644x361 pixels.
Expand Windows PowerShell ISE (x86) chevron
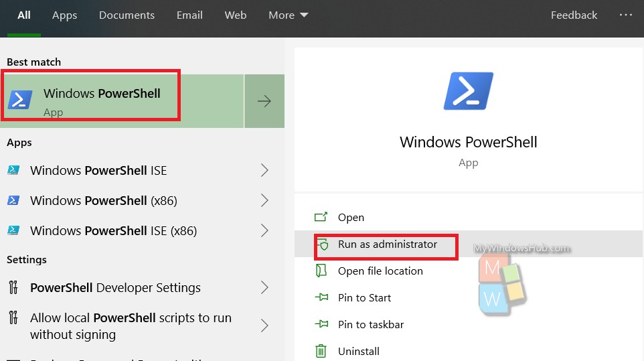tap(265, 230)
